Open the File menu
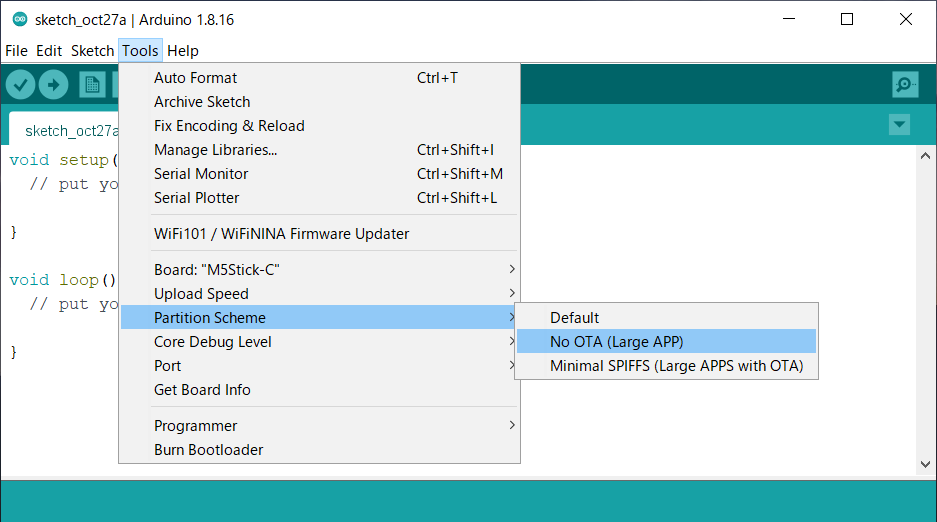This screenshot has width=937, height=522. [16, 51]
